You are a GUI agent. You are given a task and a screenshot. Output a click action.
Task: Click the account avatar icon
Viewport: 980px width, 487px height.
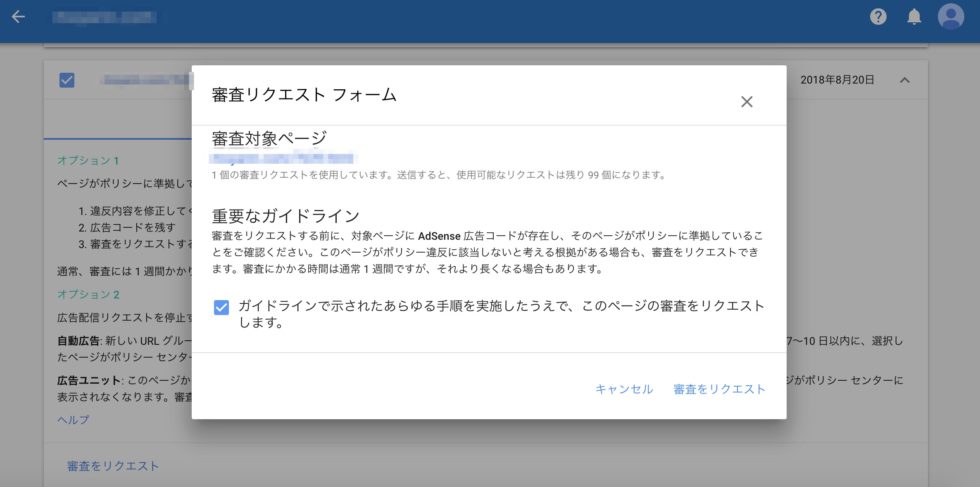pos(950,17)
